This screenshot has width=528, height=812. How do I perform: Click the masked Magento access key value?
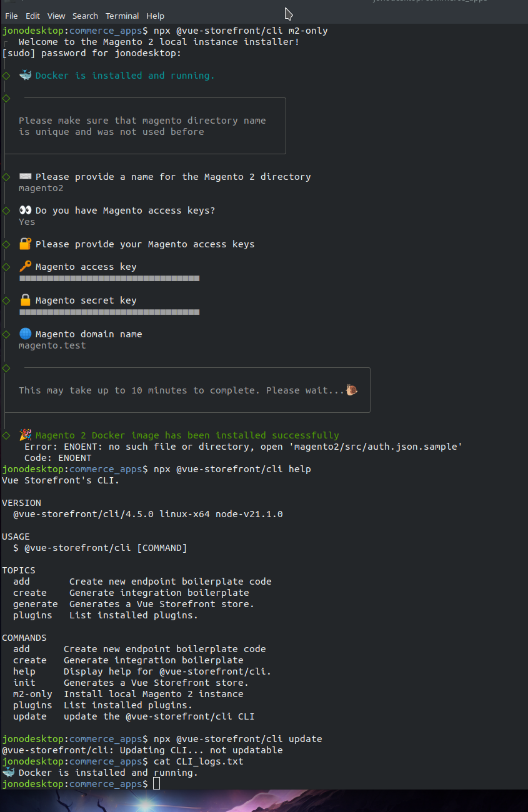tap(109, 278)
